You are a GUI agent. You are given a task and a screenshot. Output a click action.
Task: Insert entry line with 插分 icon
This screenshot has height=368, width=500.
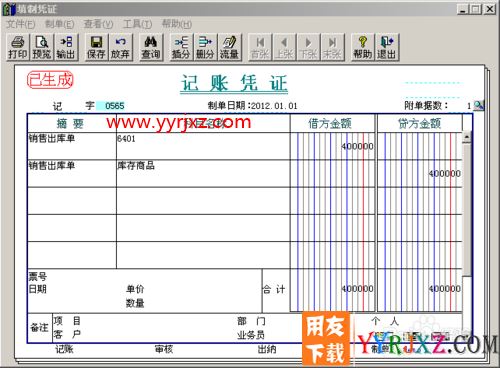[x=181, y=47]
